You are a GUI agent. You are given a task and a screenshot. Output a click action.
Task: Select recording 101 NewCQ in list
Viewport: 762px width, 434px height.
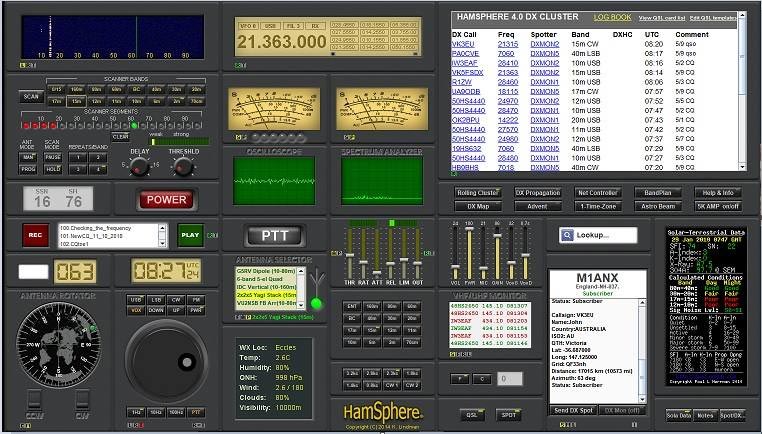click(108, 236)
